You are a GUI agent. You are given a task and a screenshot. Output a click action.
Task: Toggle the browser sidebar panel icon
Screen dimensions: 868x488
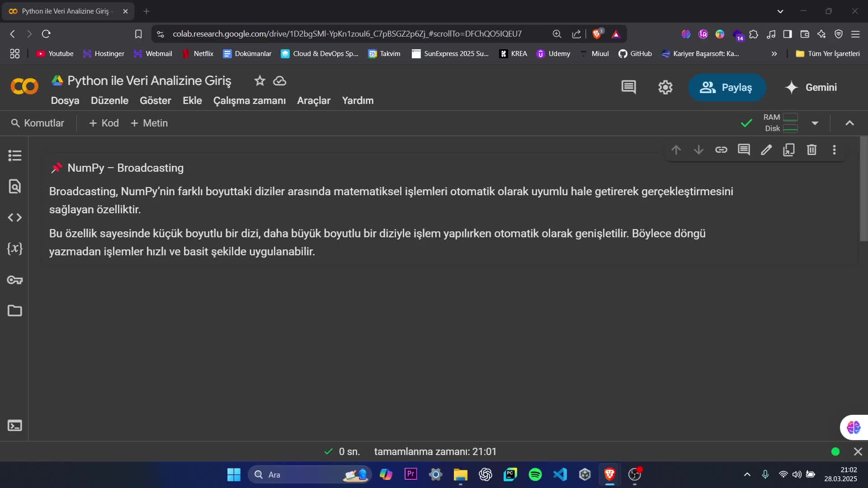tap(788, 34)
